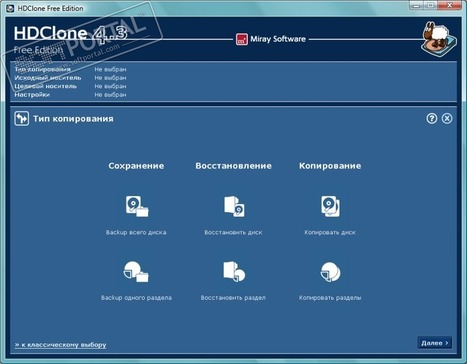The image size is (467, 364).
Task: Select the 'Копировать диск' icon
Action: (x=330, y=206)
